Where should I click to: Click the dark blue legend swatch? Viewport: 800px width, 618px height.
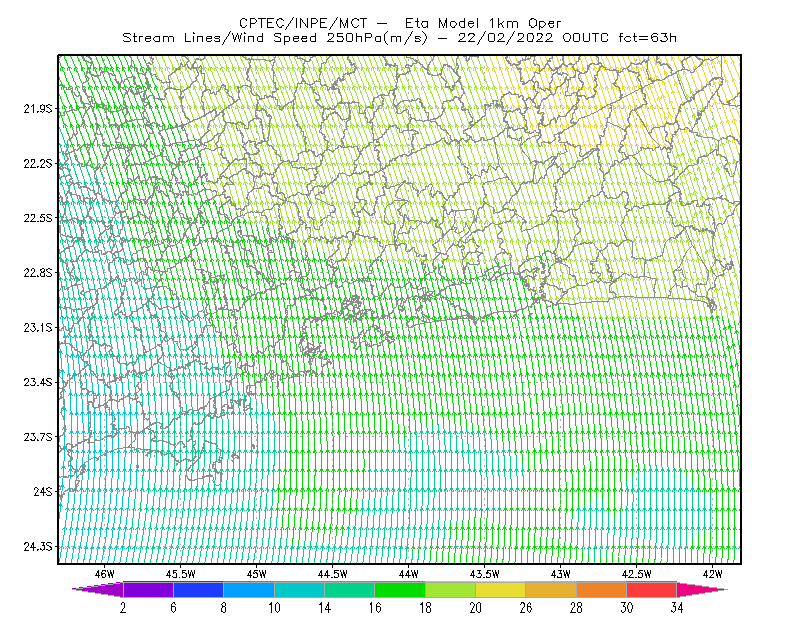(198, 589)
